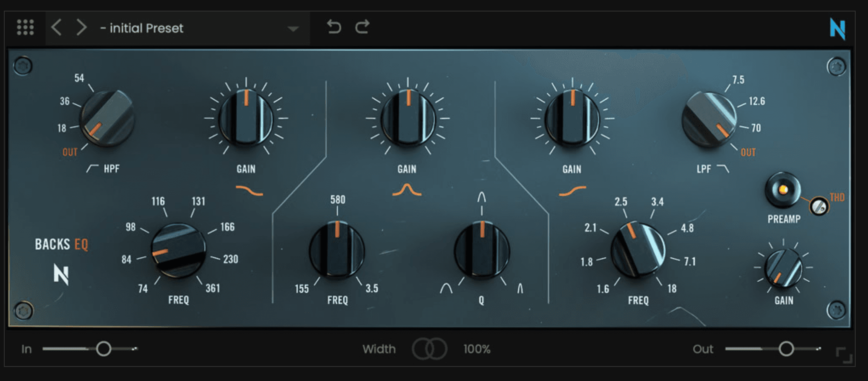Set HPF to the 54 position
Screen dimensions: 868x381
point(79,78)
